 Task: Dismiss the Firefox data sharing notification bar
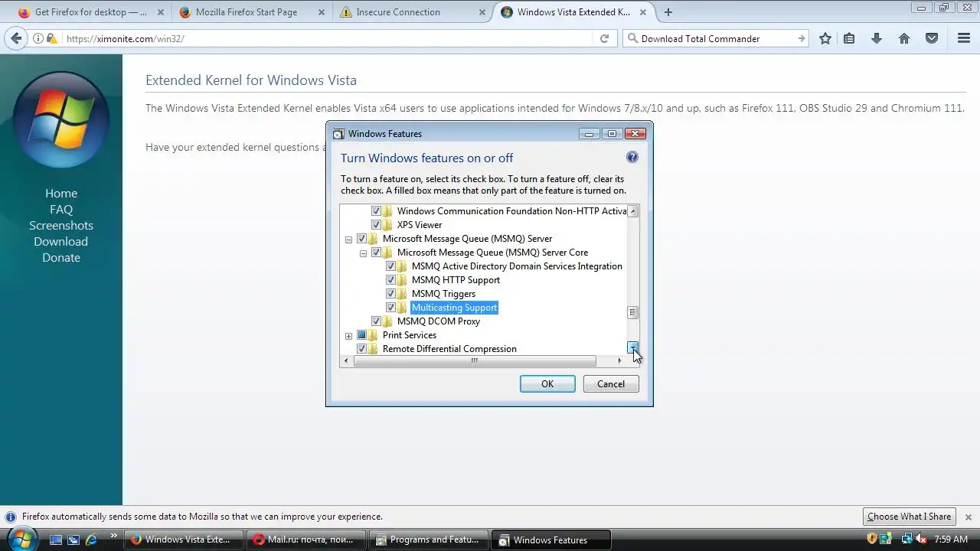click(968, 517)
